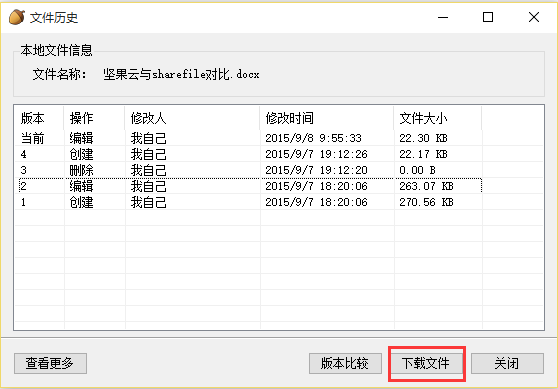
Task: Select version 1 in the list
Action: [248, 202]
